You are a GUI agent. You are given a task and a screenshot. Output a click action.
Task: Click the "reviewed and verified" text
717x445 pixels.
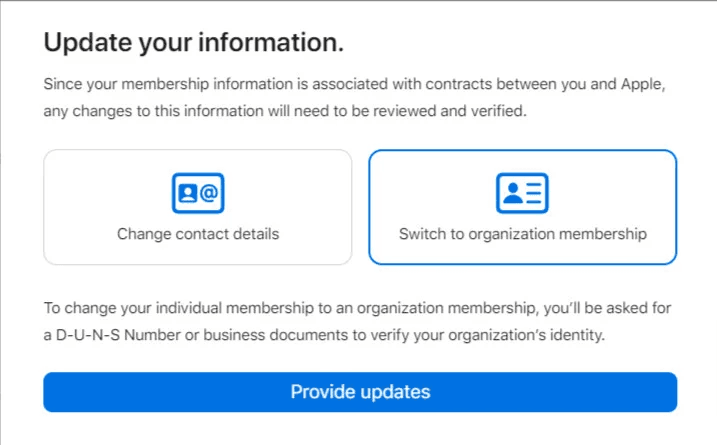[x=451, y=110]
